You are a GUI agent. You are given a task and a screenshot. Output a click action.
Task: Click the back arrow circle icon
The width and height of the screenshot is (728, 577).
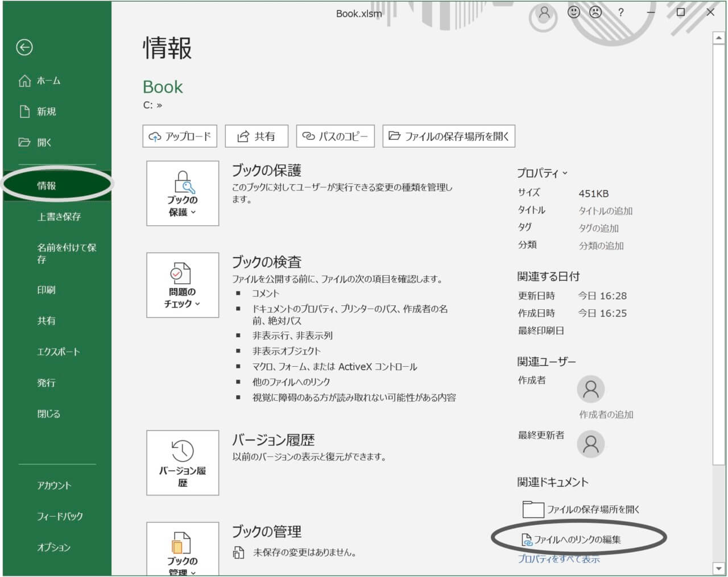coord(24,47)
